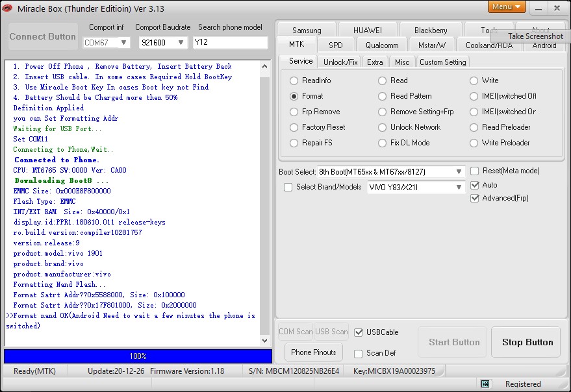Expand the Boot Select dropdown
The height and width of the screenshot is (392, 571).
click(459, 171)
